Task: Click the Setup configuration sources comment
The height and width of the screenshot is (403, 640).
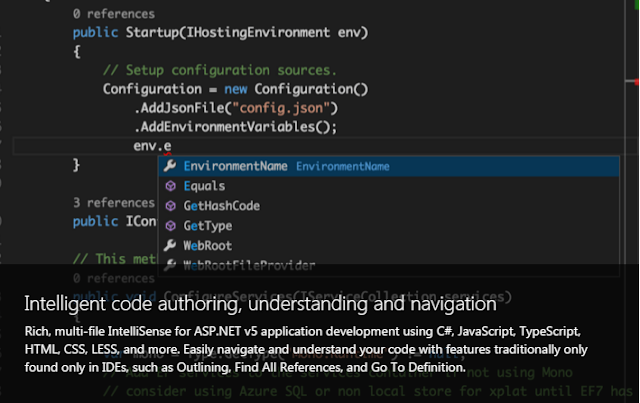Action: click(220, 70)
